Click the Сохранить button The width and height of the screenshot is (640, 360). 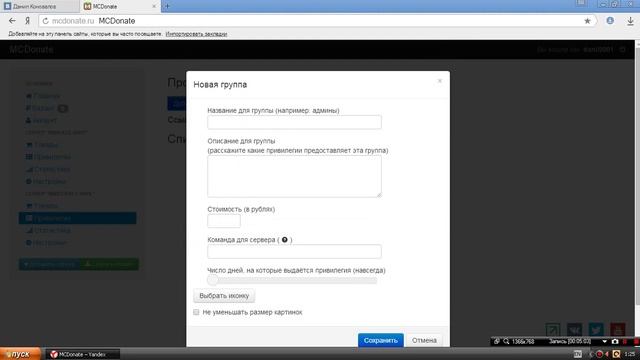pyautogui.click(x=380, y=340)
